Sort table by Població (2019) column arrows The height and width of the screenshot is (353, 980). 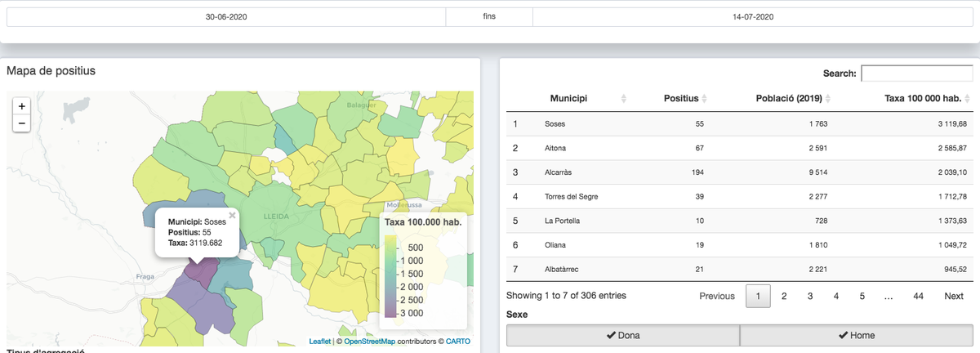pyautogui.click(x=828, y=99)
